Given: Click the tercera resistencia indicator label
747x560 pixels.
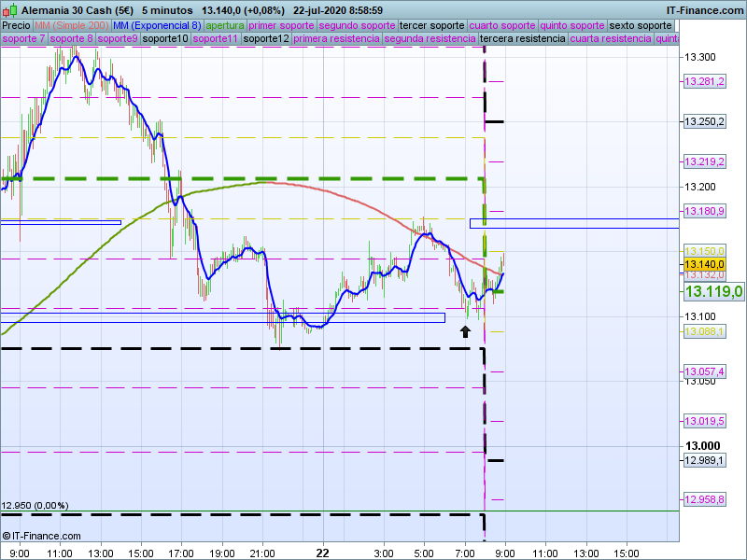Looking at the screenshot, I should tap(521, 39).
